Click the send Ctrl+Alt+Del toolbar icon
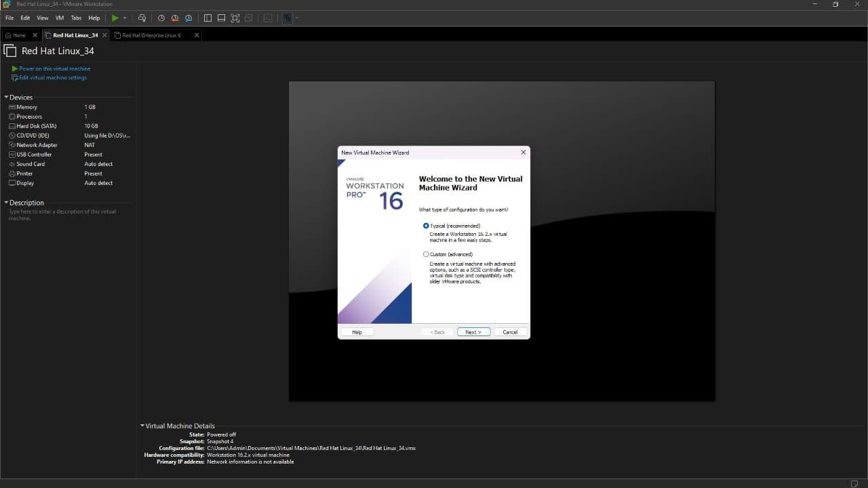The image size is (868, 488). 142,18
